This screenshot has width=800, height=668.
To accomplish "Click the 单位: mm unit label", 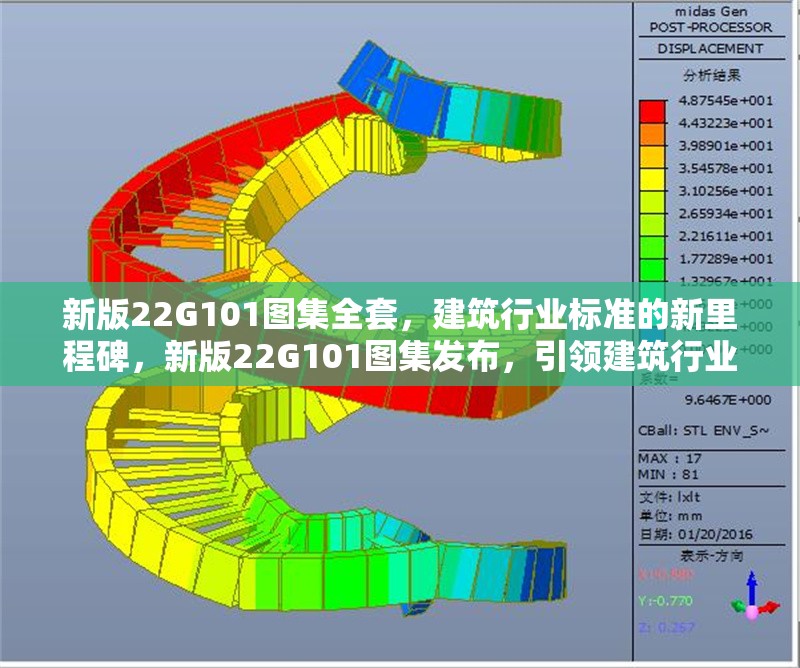I will [x=670, y=516].
